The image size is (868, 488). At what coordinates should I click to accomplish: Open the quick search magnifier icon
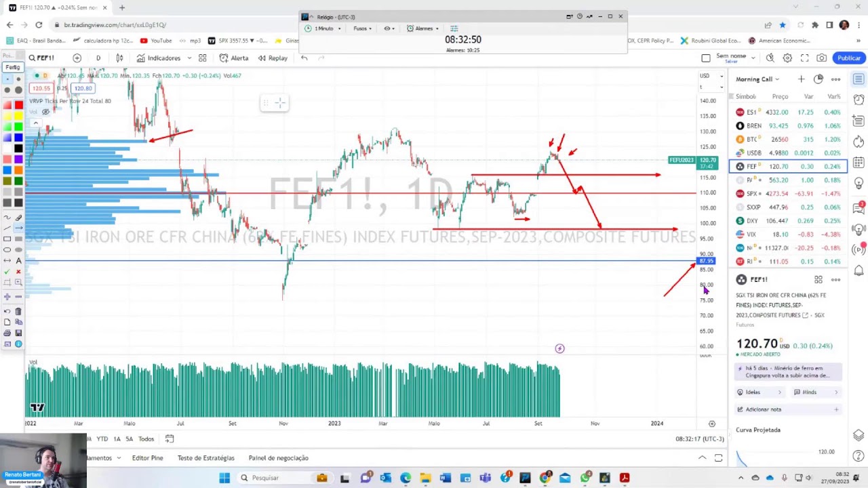pos(770,58)
